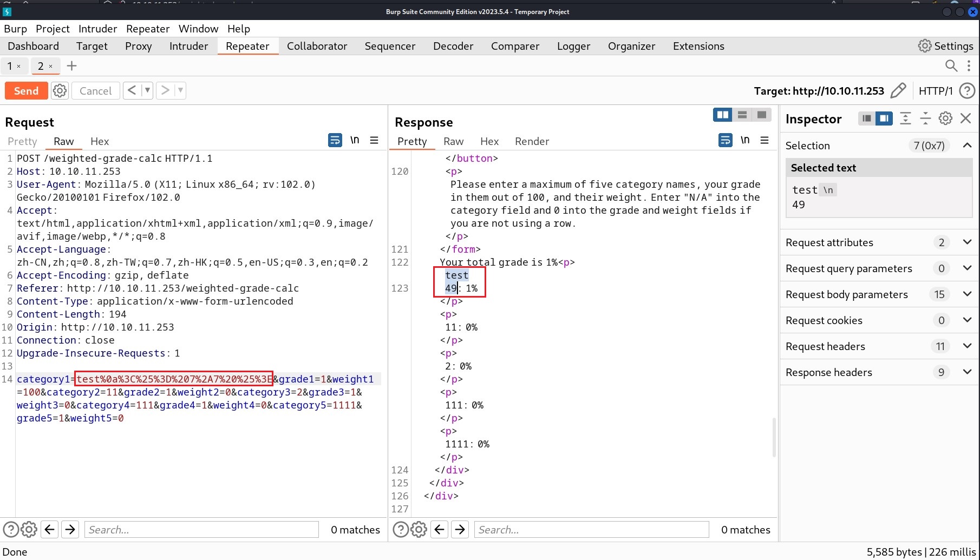Switch to the Collaborator tab
The width and height of the screenshot is (980, 560).
317,46
